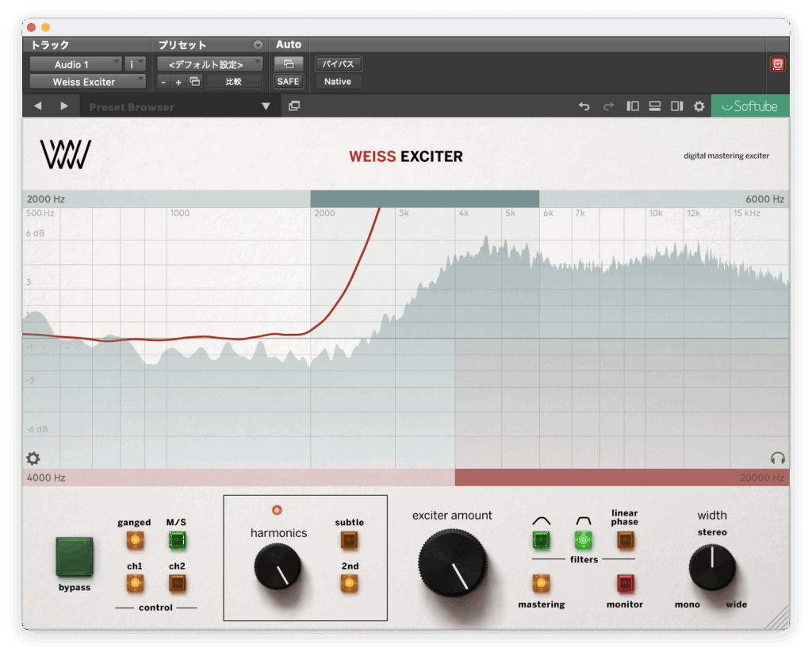Click the next preset arrow

pos(64,105)
